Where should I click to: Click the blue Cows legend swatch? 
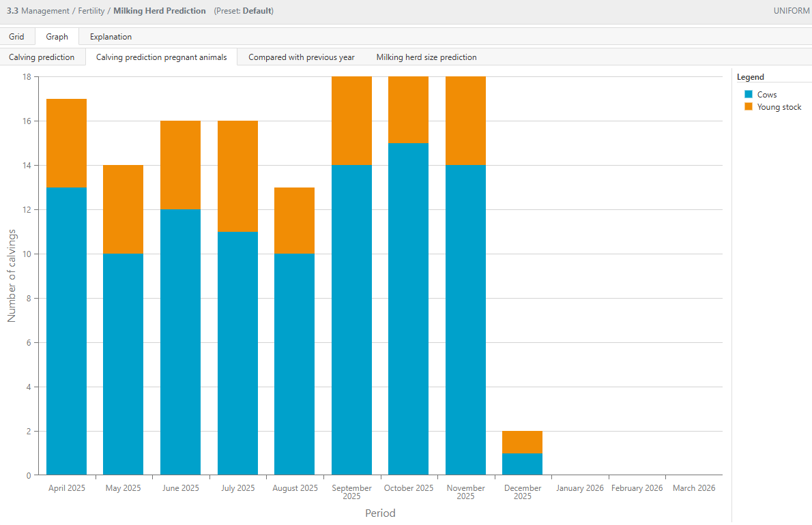748,95
